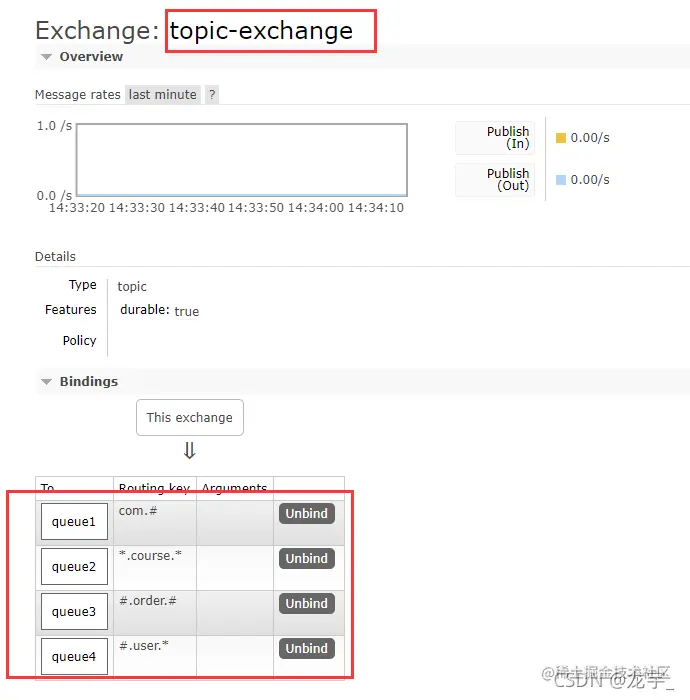Select the routing key com.# text

tap(138, 511)
